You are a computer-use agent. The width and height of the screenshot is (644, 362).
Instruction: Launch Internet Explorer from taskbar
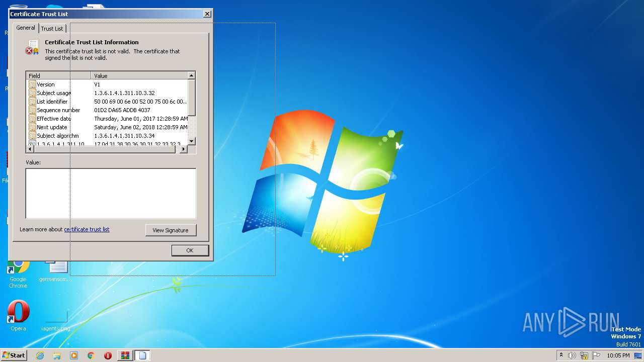(x=40, y=355)
